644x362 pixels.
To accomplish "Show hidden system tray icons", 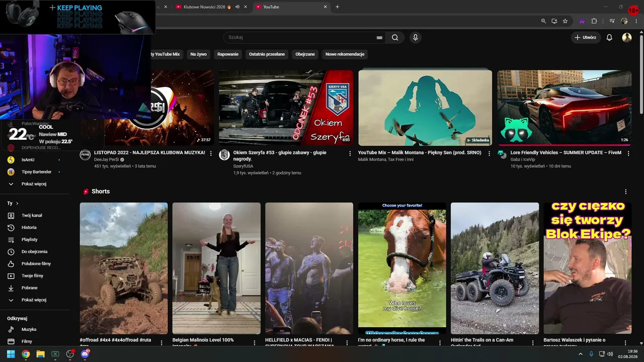I will [580, 354].
